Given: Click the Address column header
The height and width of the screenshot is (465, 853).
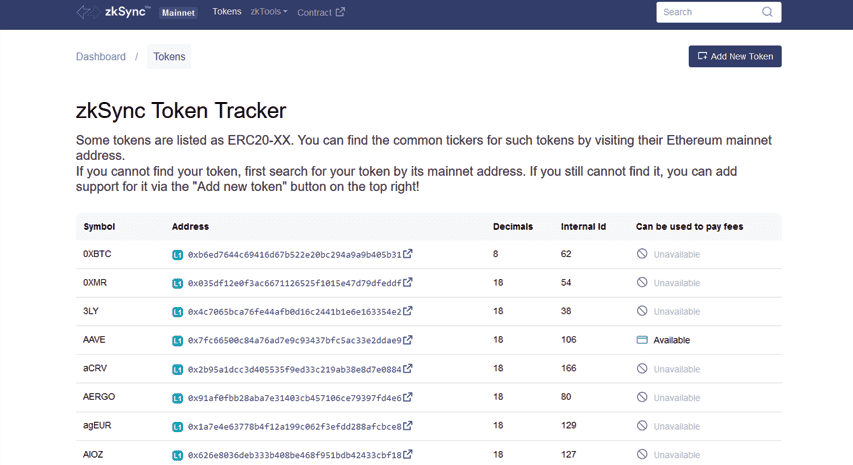Looking at the screenshot, I should [x=190, y=227].
